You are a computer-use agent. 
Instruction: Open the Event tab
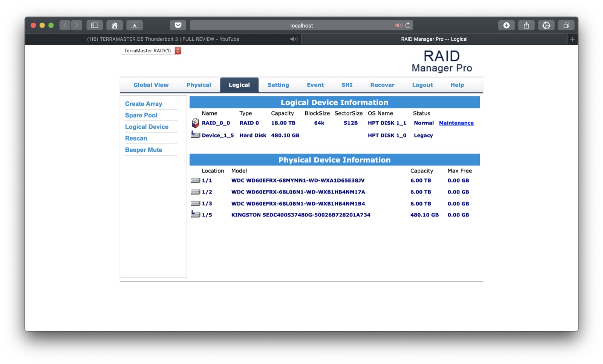(315, 85)
